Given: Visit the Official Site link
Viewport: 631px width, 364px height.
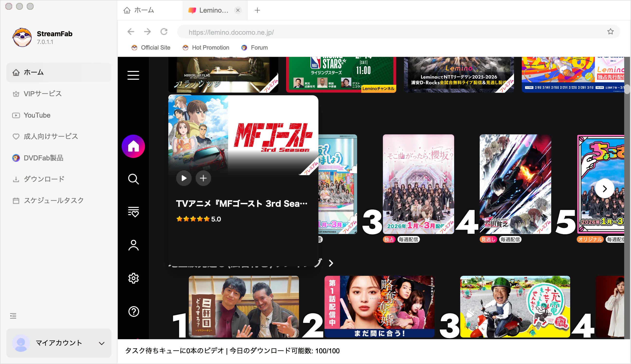Looking at the screenshot, I should pos(156,47).
